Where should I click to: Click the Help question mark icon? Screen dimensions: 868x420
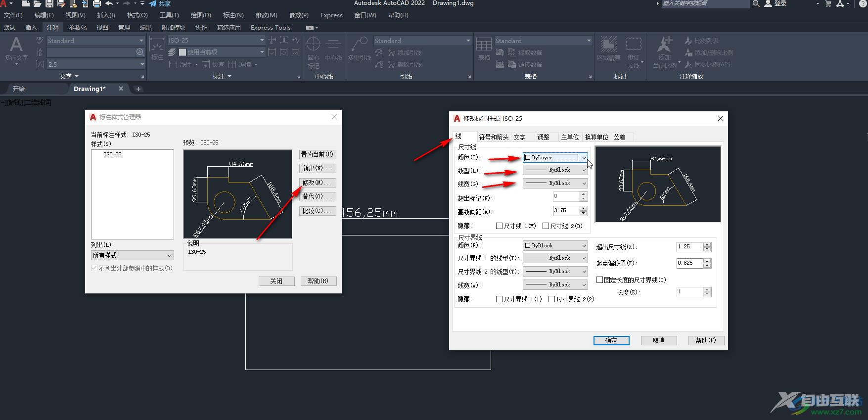863,3
